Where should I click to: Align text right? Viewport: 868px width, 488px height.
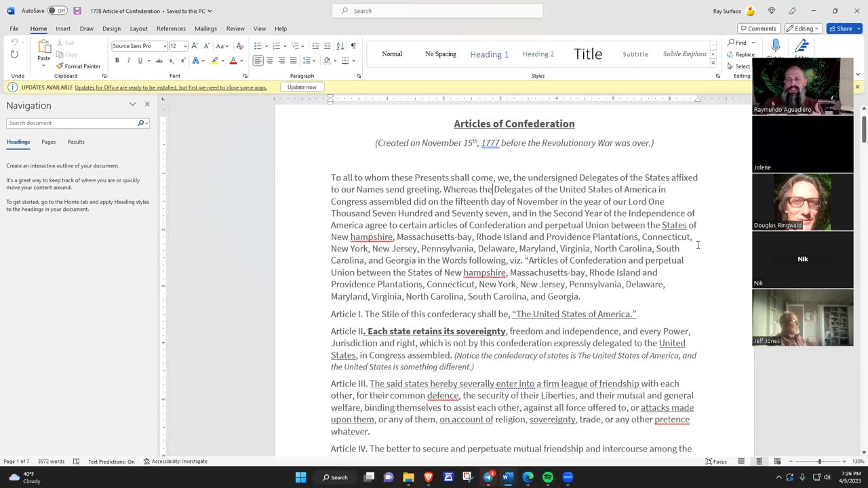281,60
